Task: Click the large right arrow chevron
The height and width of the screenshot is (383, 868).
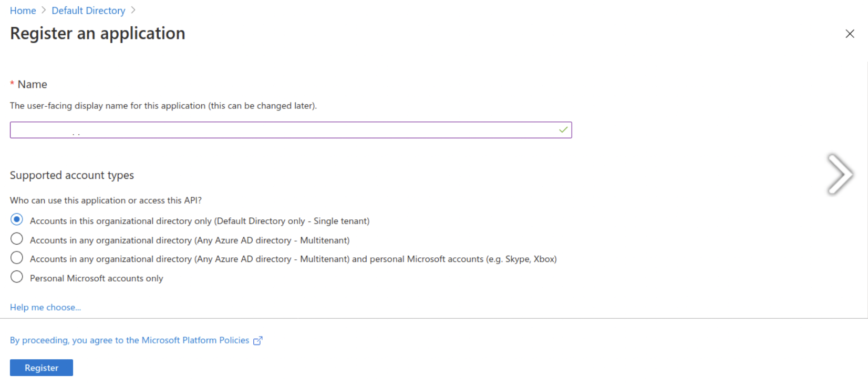Action: pyautogui.click(x=840, y=174)
